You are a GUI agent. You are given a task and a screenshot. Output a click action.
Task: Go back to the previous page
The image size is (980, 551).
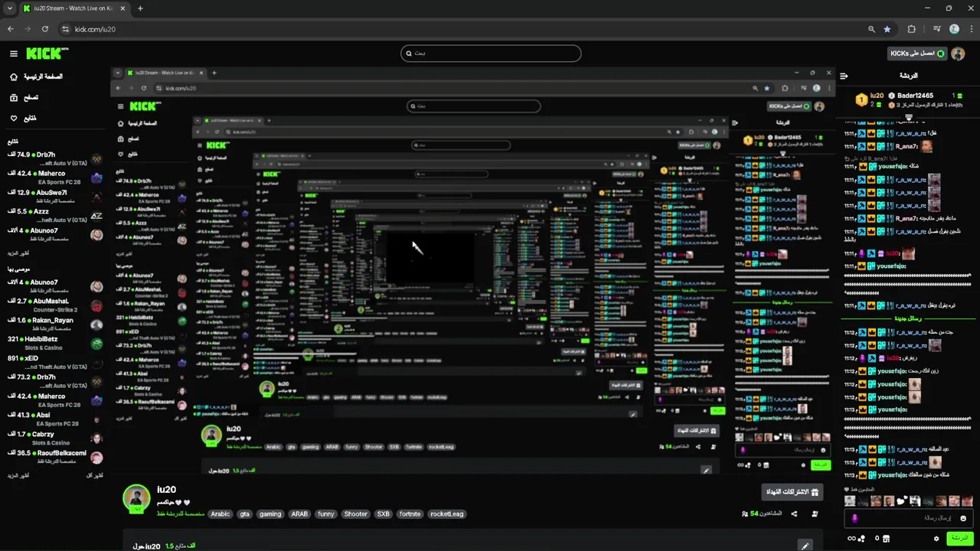(x=10, y=29)
